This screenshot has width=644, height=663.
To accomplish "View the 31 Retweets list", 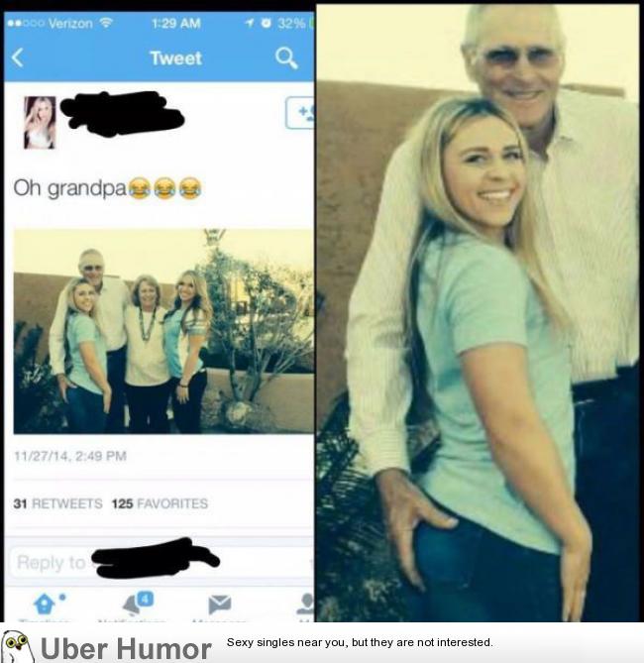I will click(57, 503).
